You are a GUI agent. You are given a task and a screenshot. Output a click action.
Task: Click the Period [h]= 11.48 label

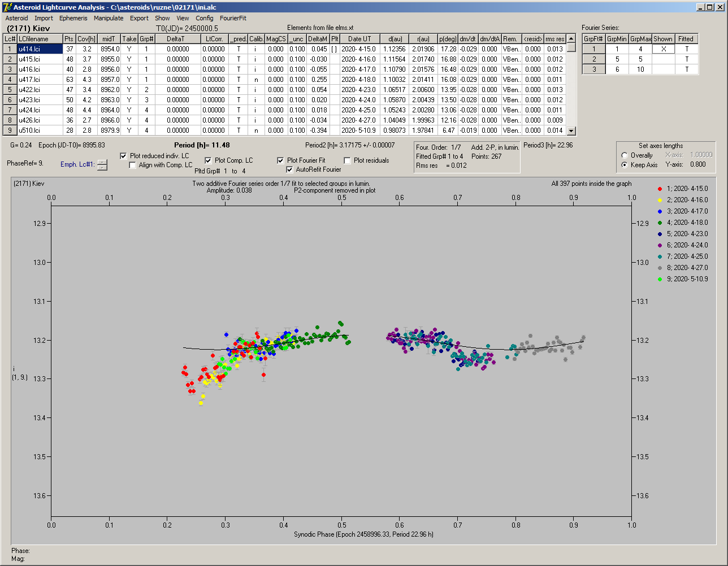[202, 145]
